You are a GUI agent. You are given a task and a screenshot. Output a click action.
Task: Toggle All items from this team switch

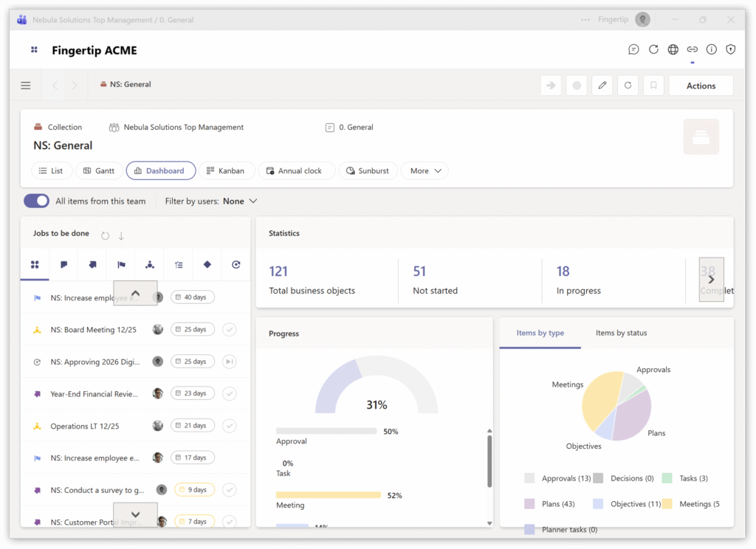tap(36, 201)
